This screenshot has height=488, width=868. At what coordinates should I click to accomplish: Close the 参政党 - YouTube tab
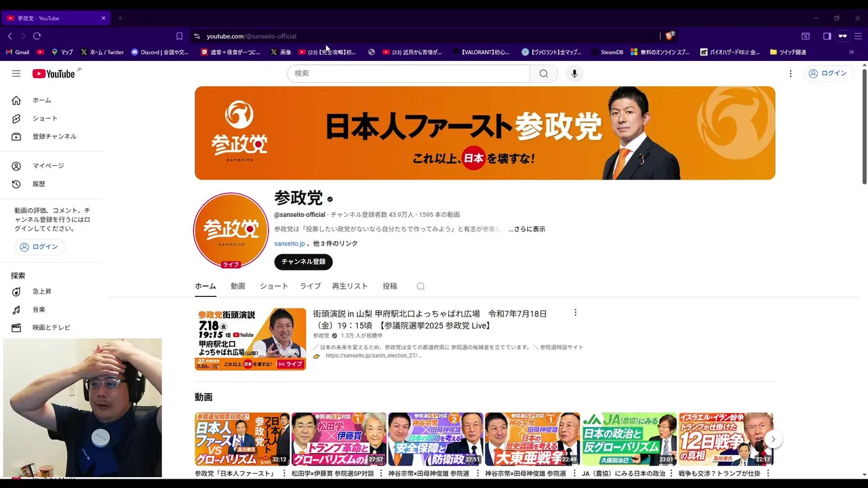(x=103, y=18)
